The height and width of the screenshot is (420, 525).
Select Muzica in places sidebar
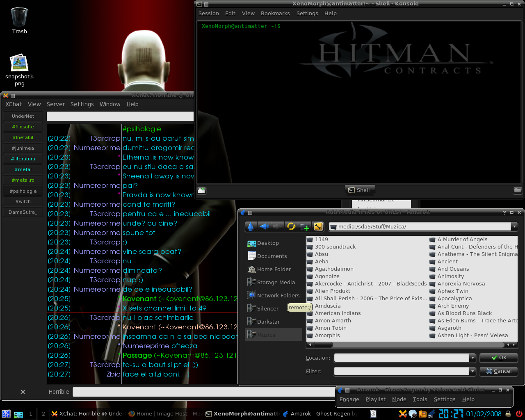point(274,335)
